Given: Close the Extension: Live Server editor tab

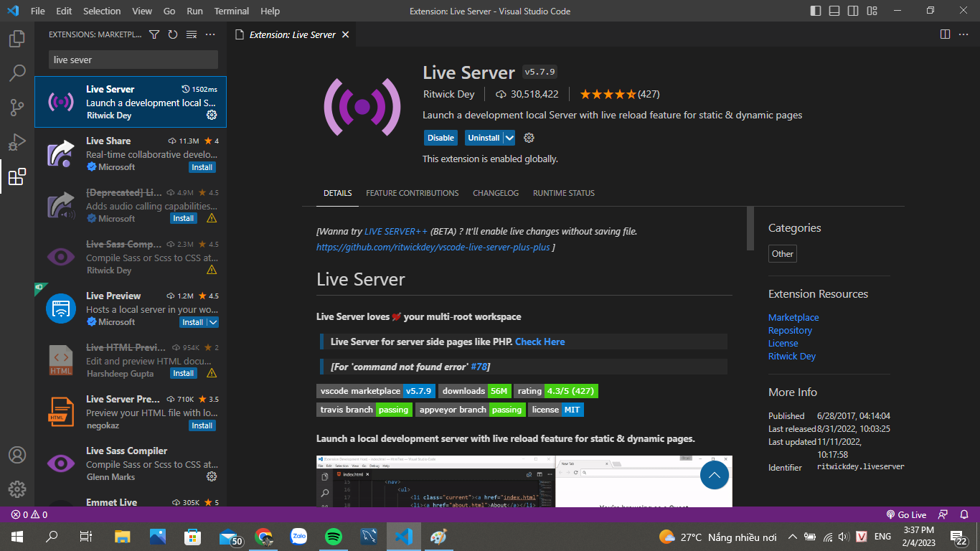Looking at the screenshot, I should tap(345, 34).
